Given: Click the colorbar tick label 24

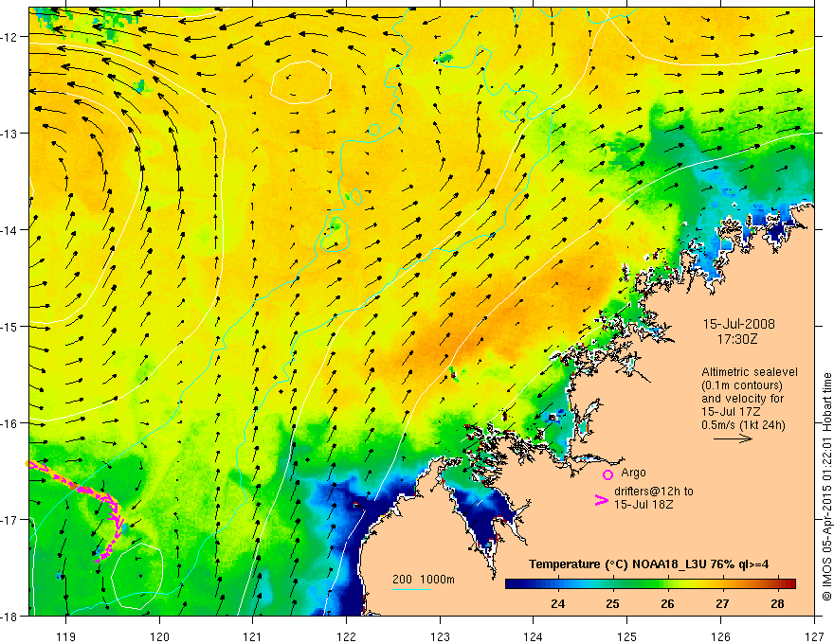Looking at the screenshot, I should pyautogui.click(x=558, y=603).
